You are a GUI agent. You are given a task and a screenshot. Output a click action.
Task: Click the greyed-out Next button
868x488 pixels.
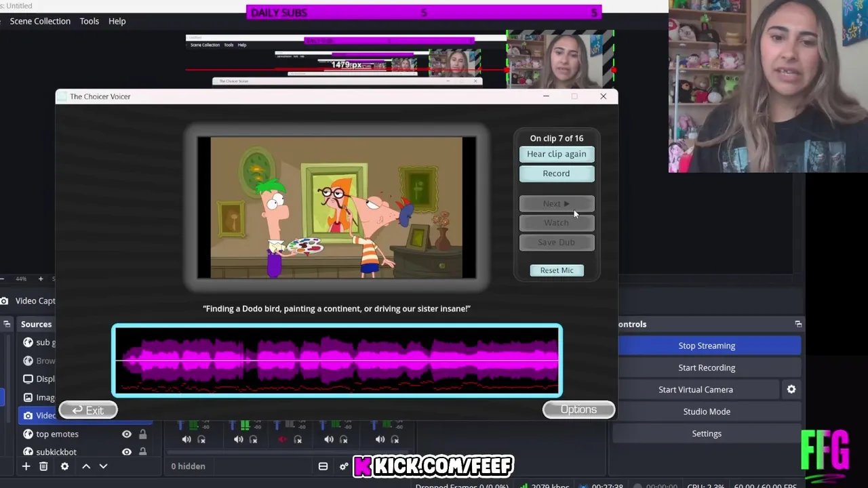[557, 203]
